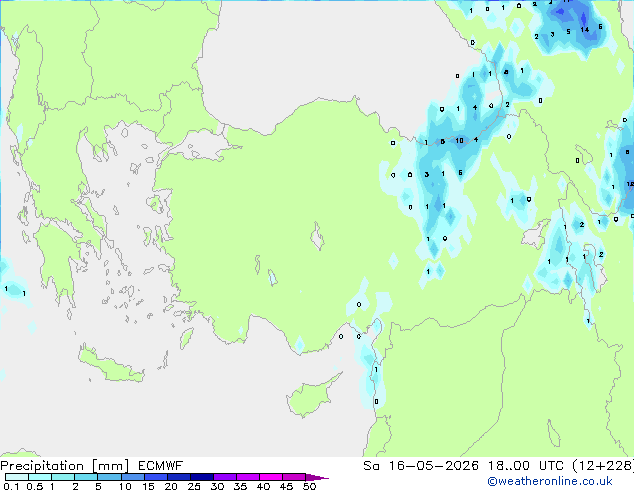Click the island of Crete on the map
Screen dimensions: 634x490
[x=110, y=365]
